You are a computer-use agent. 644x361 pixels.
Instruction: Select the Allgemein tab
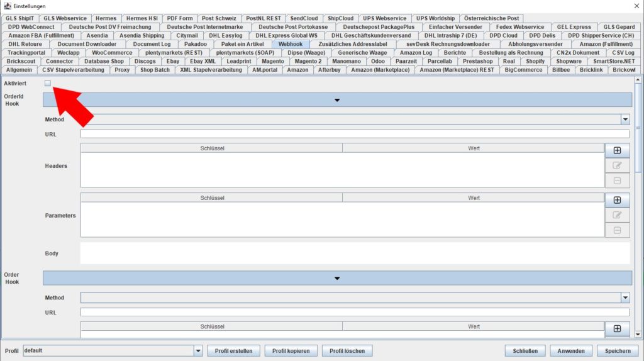click(19, 70)
